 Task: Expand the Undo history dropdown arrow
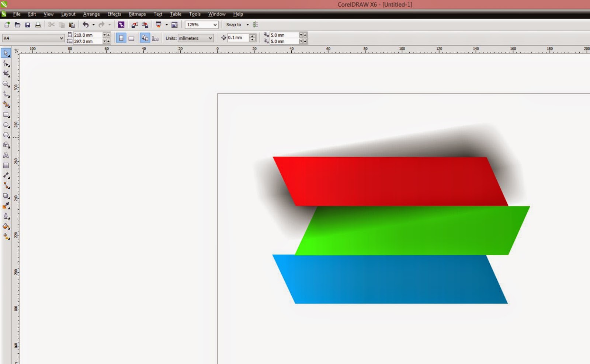(x=93, y=25)
